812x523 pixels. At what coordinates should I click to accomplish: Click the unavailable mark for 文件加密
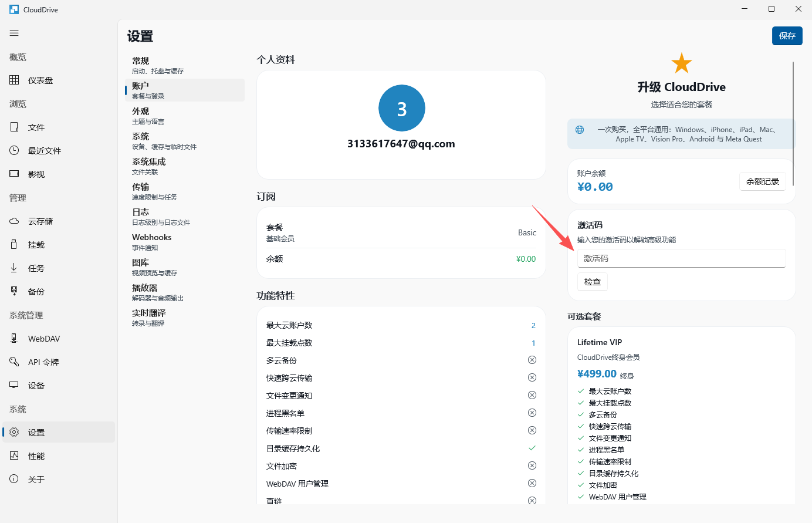[x=532, y=465]
